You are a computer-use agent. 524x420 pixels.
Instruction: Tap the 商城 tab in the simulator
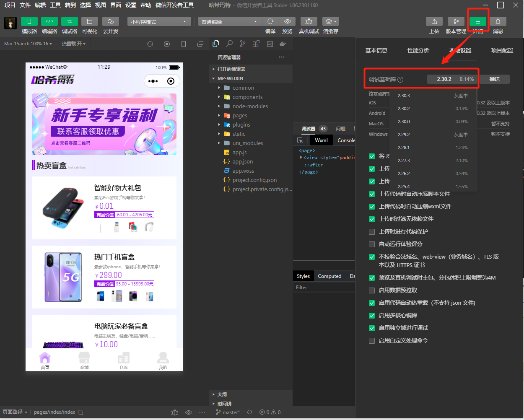pyautogui.click(x=84, y=360)
